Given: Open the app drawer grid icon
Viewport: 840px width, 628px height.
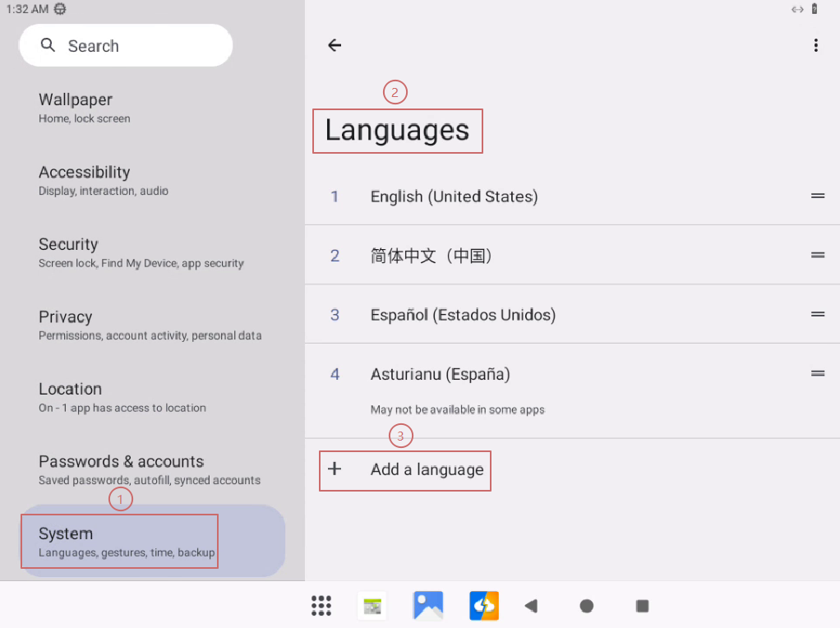Looking at the screenshot, I should (321, 606).
